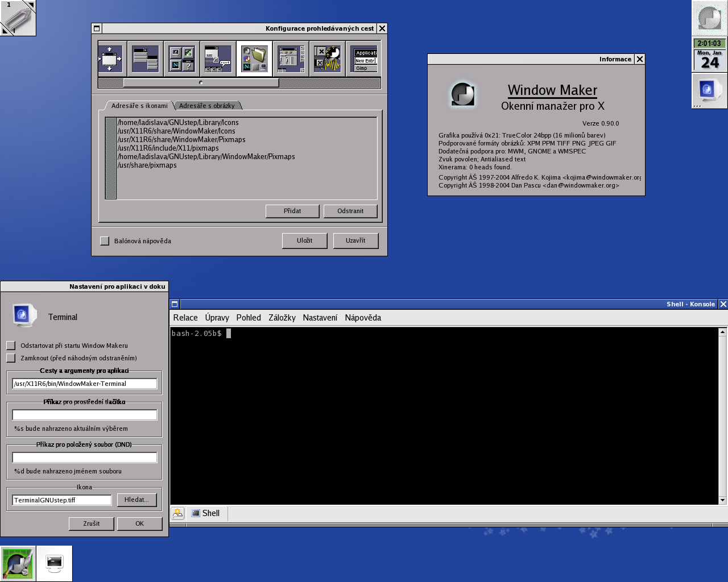Select the /usr/share/pixmaps row
The width and height of the screenshot is (728, 582).
click(247, 165)
